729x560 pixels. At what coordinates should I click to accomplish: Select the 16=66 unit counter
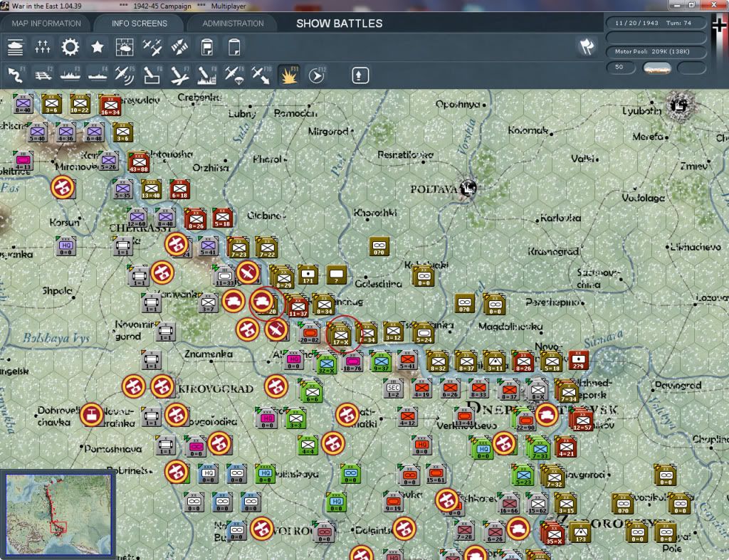pyautogui.click(x=508, y=503)
